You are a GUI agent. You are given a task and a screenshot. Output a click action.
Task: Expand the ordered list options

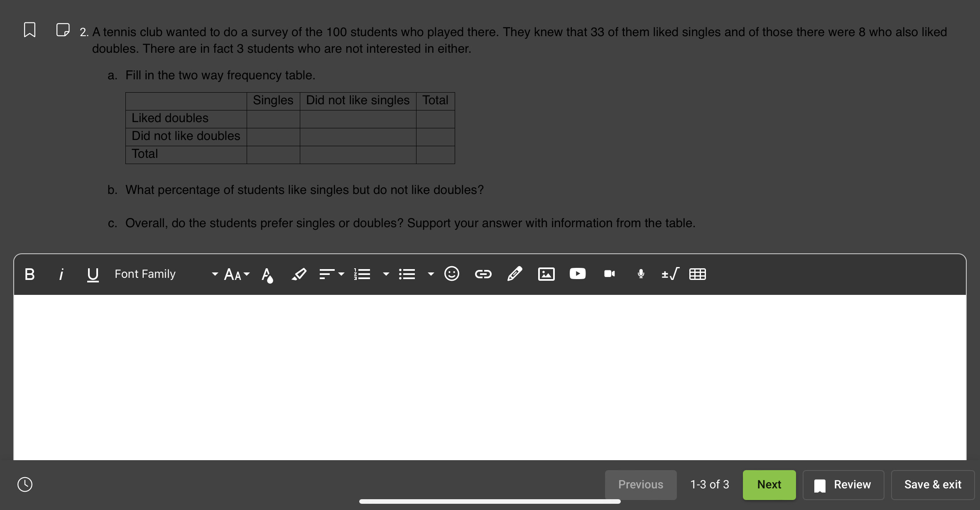(382, 273)
